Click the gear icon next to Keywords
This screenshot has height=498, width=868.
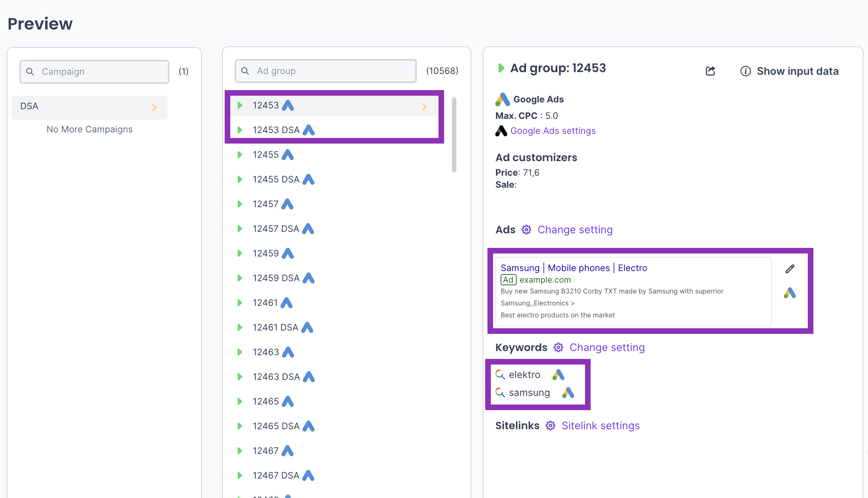click(x=558, y=347)
